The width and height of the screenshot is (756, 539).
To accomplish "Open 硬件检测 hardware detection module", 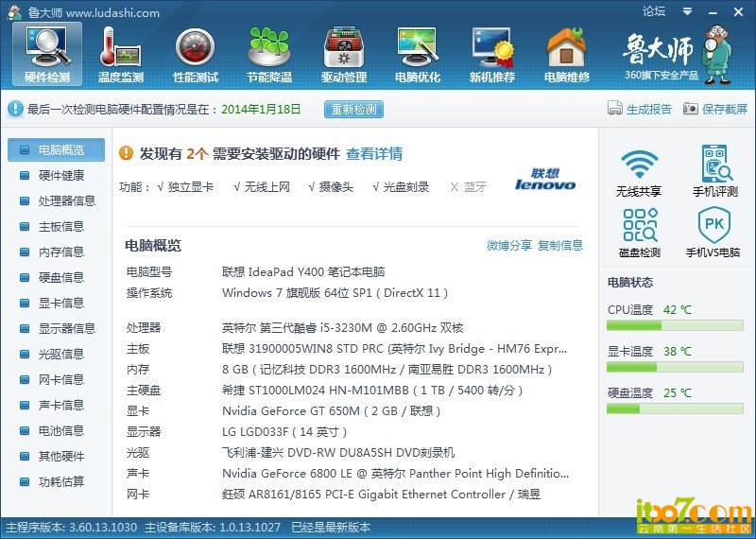I will (x=47, y=55).
